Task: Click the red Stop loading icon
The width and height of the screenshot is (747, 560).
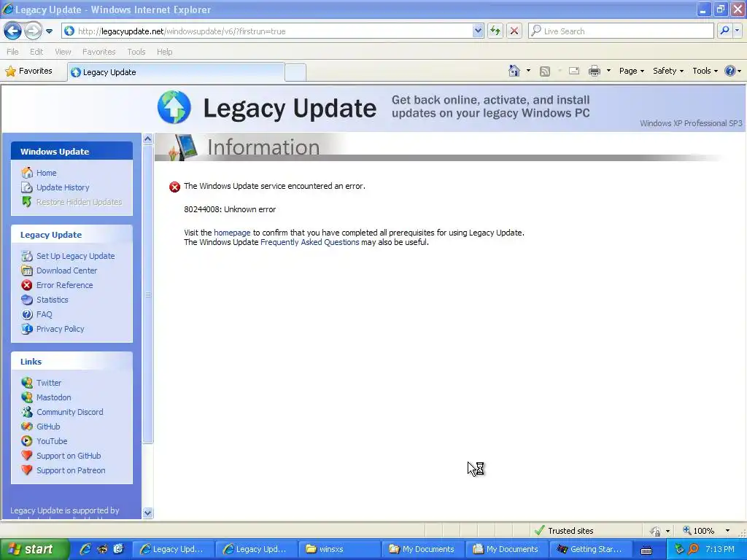Action: click(x=514, y=31)
